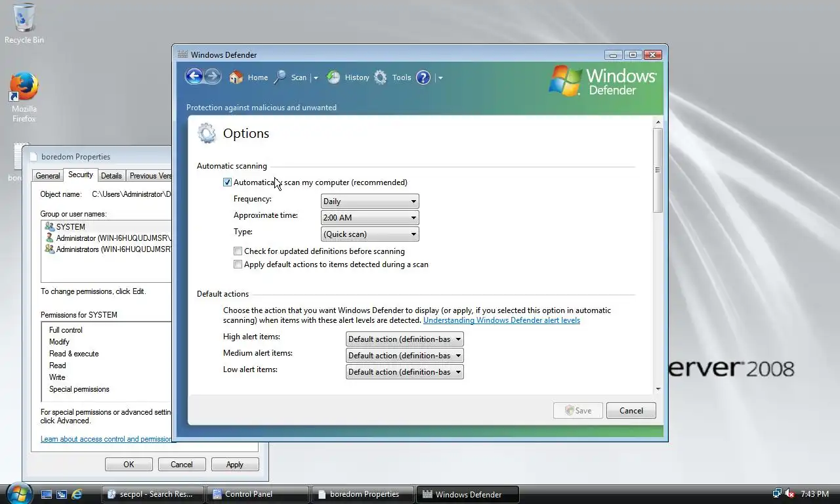Image resolution: width=840 pixels, height=504 pixels.
Task: Enable Check for updated definitions before scanning
Action: coord(238,251)
